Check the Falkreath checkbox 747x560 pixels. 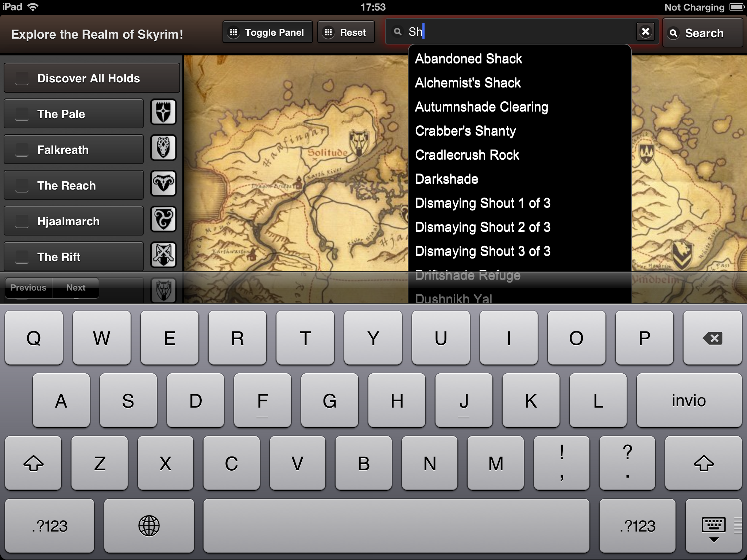(x=22, y=150)
